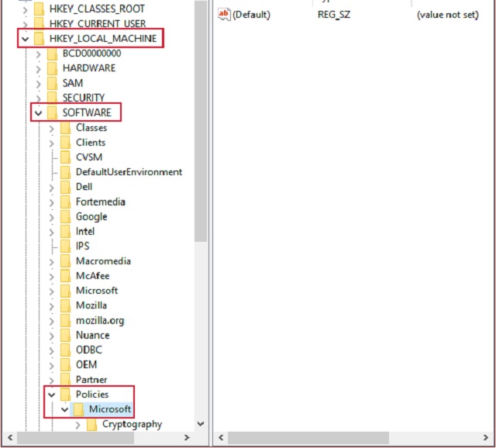496x448 pixels.
Task: Click values pane horizontal scrollbar thumb
Action: [x=308, y=438]
